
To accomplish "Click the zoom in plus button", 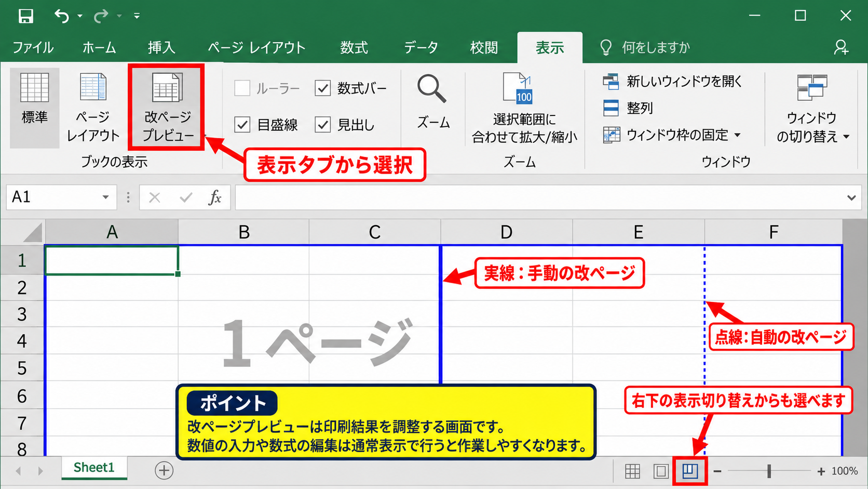I will (821, 471).
